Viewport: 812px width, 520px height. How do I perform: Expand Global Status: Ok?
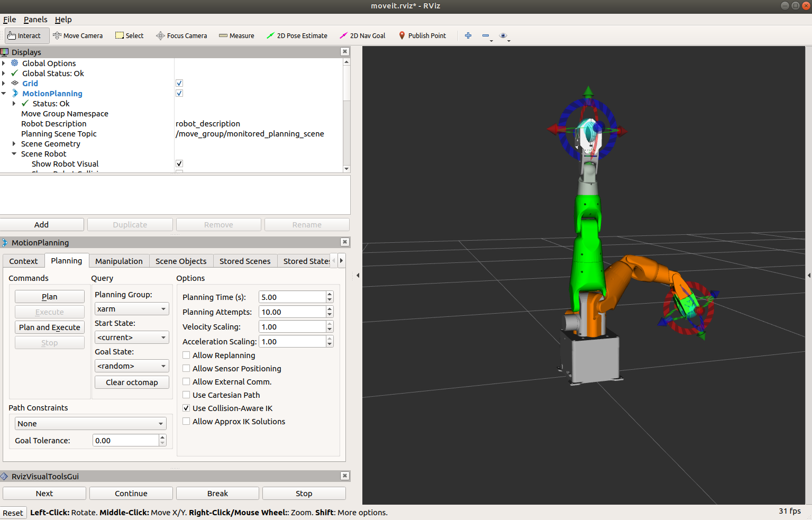[x=4, y=73]
